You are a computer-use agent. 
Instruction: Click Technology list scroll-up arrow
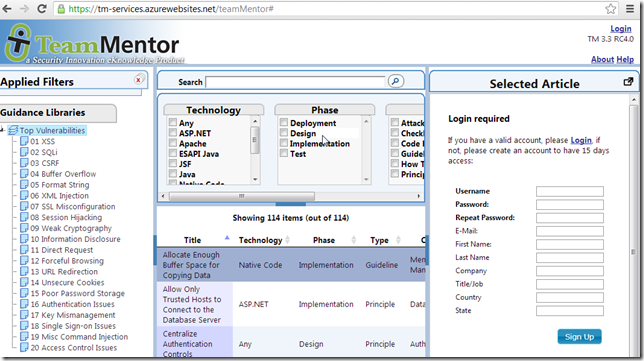point(255,122)
